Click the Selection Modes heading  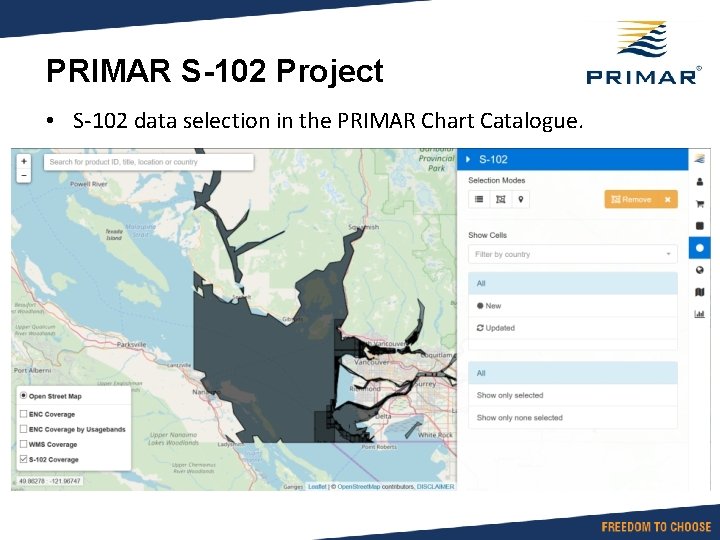tap(496, 180)
